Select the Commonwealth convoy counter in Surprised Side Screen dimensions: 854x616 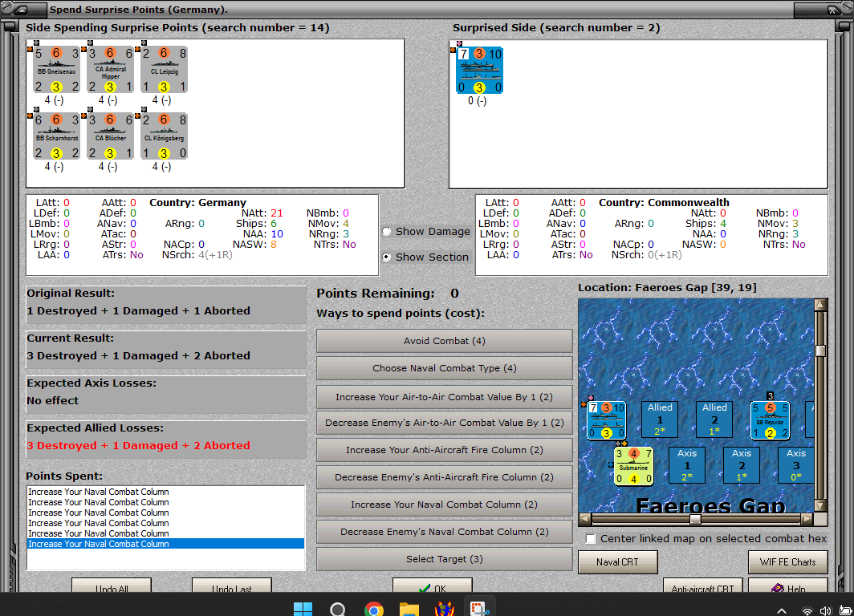coord(479,71)
